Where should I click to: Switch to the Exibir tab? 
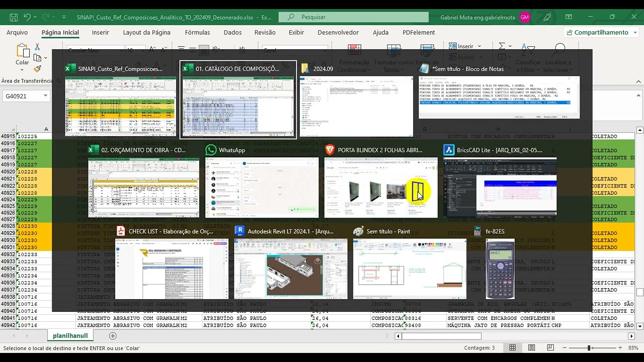[x=296, y=32]
